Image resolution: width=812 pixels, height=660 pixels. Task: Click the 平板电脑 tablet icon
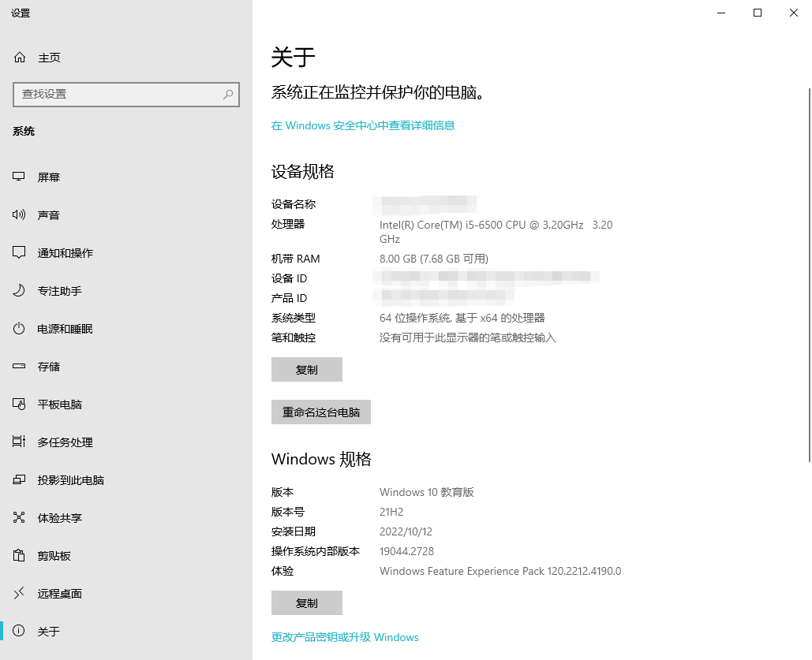click(19, 404)
